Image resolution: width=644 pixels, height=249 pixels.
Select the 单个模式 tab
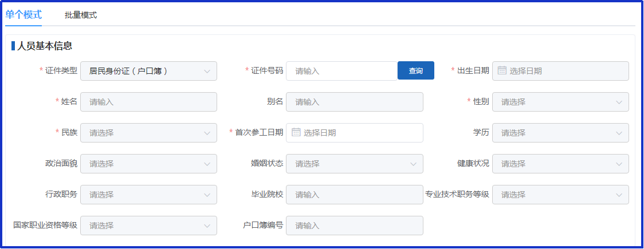pyautogui.click(x=23, y=15)
